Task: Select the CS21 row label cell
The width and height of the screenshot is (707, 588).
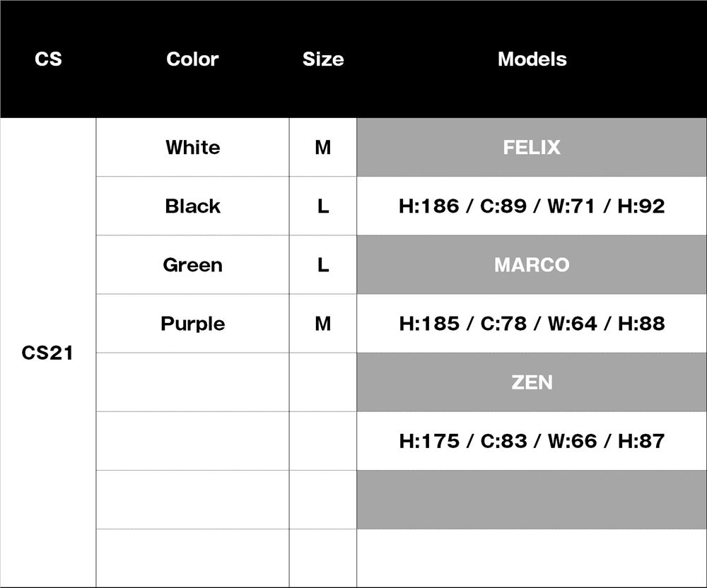Action: pos(48,353)
